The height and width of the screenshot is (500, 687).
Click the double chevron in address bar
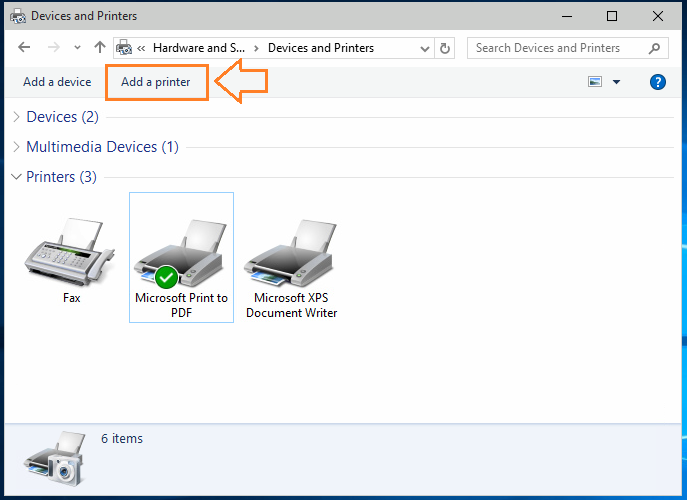pos(141,48)
